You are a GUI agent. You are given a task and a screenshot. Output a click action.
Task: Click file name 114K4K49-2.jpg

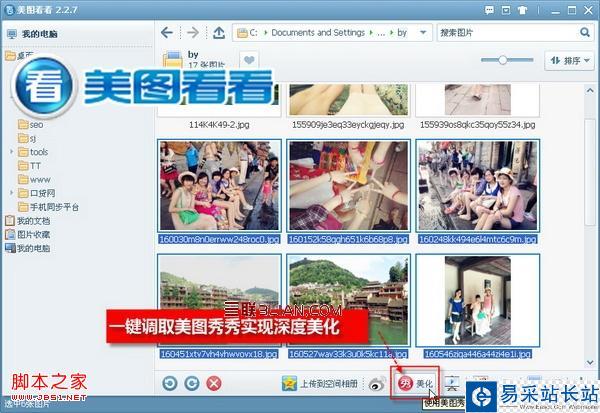click(219, 125)
